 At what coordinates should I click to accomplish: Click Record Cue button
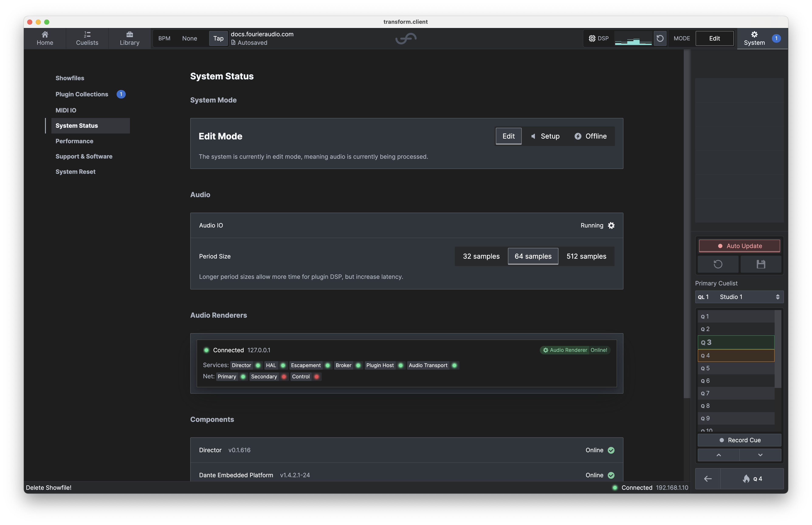(739, 440)
